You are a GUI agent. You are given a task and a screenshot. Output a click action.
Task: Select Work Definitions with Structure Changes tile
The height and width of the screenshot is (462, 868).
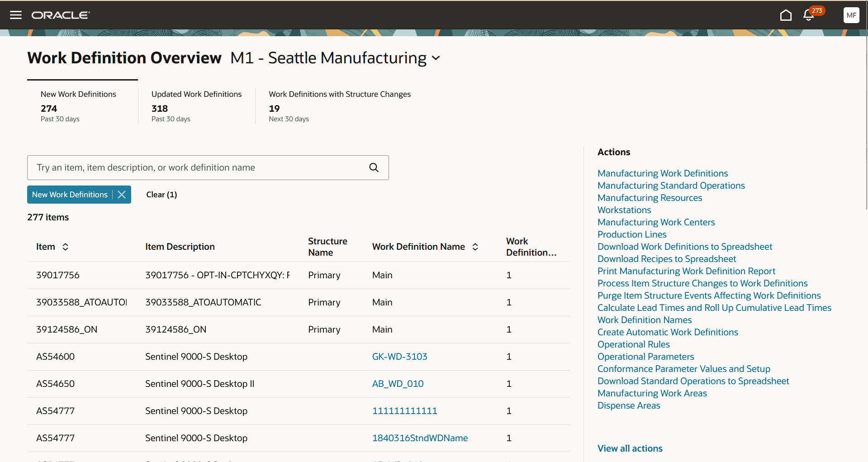coord(340,106)
